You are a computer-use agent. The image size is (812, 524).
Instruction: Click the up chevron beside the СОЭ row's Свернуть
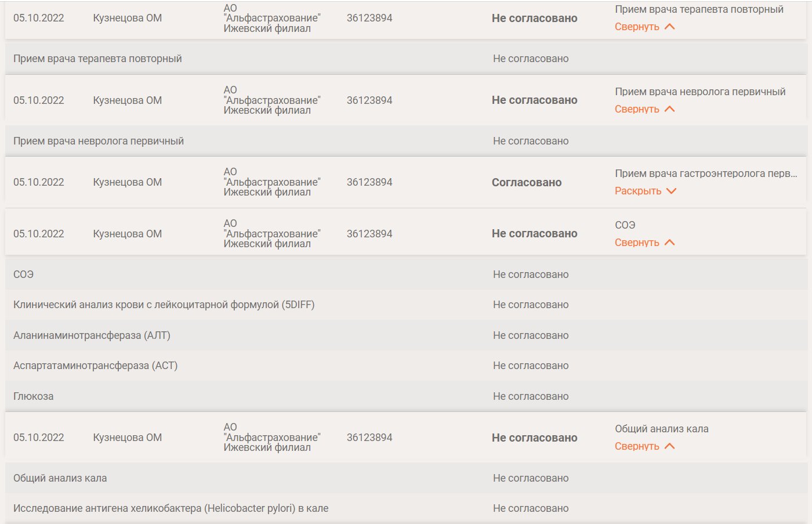670,243
